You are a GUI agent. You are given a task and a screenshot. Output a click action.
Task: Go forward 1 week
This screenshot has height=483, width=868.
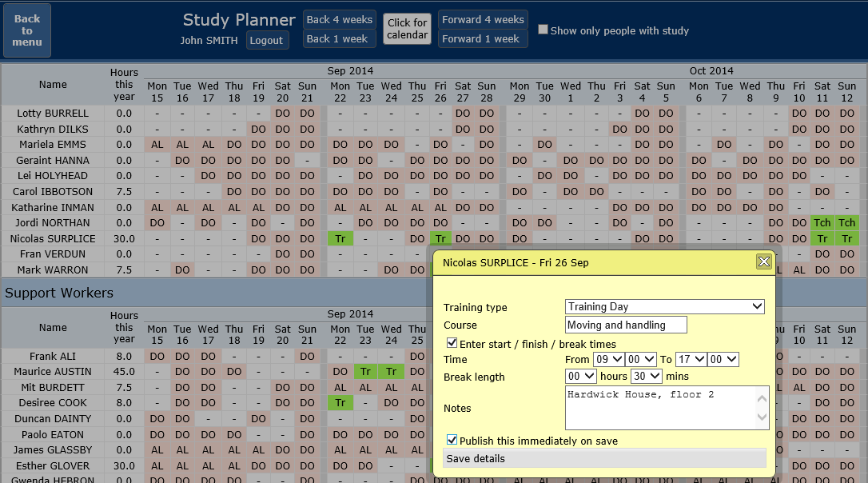pos(483,38)
